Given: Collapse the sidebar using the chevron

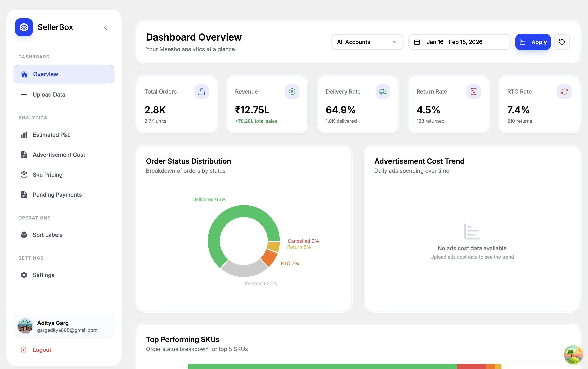Looking at the screenshot, I should click(x=106, y=27).
